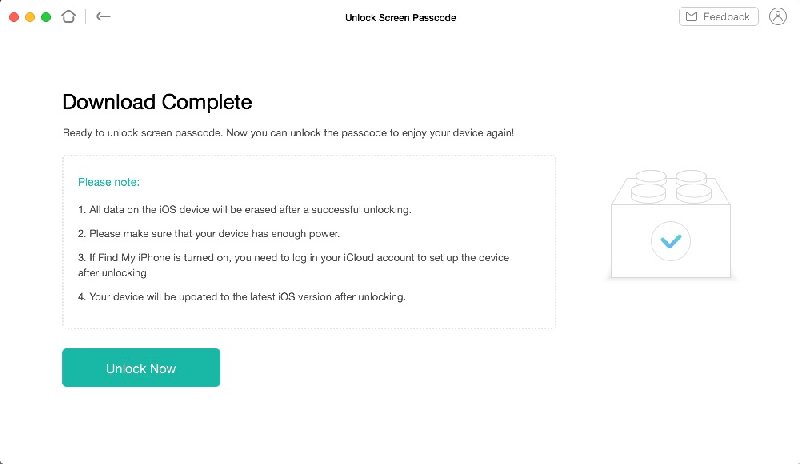Close the window with the red button
The width and height of the screenshot is (800, 464).
pos(15,17)
